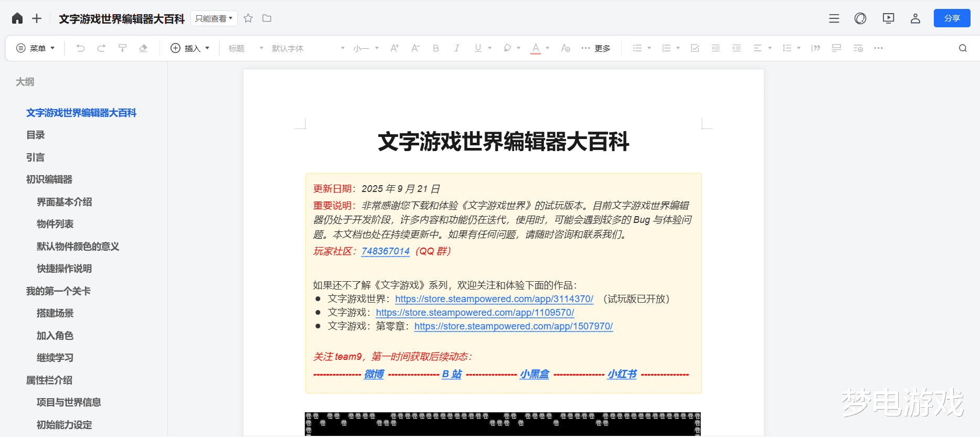Screen dimensions: 980x438
Task: Open the line spacing options
Action: pyautogui.click(x=791, y=48)
